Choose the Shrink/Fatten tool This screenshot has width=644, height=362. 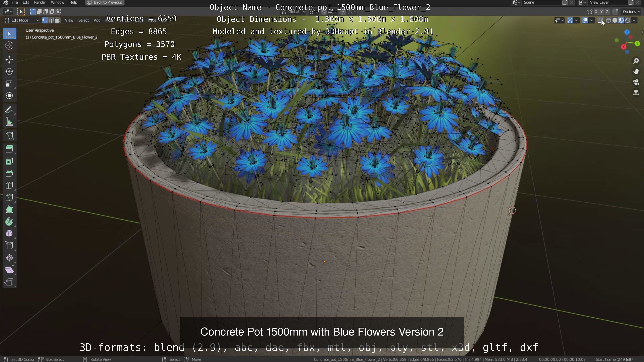point(10,258)
